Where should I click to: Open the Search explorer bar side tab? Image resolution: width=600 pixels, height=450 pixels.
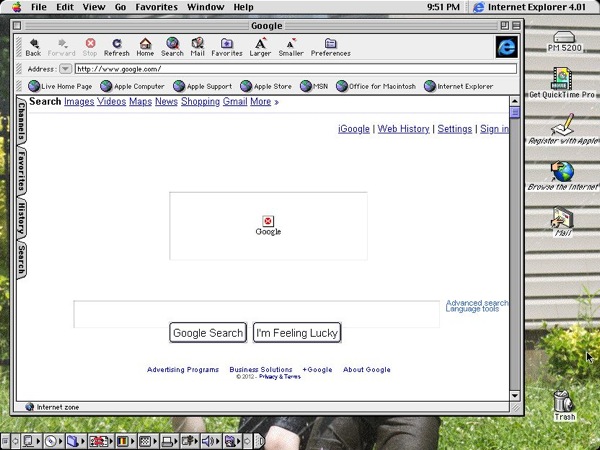point(21,260)
